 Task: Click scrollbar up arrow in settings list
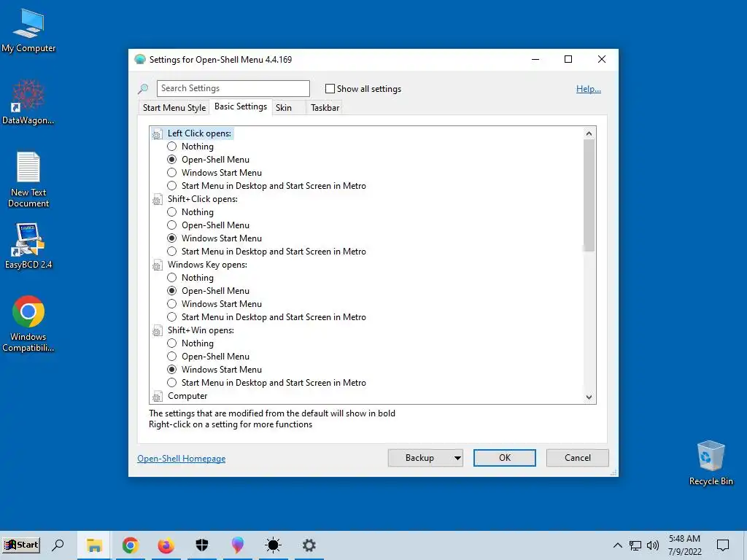(x=589, y=133)
